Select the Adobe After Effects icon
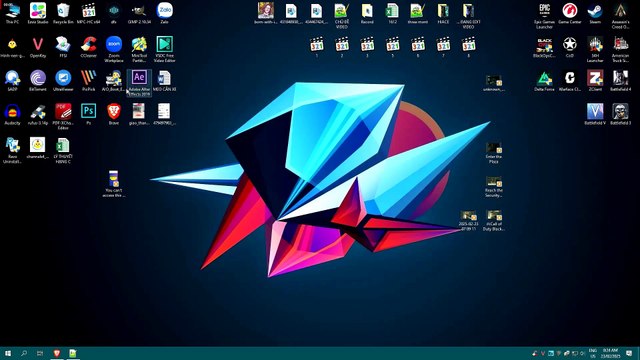This screenshot has width=640, height=360. coord(139,83)
